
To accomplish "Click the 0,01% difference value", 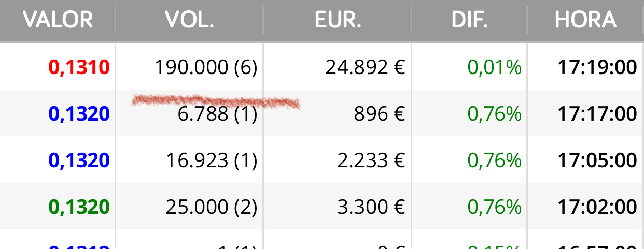I will 495,67.
